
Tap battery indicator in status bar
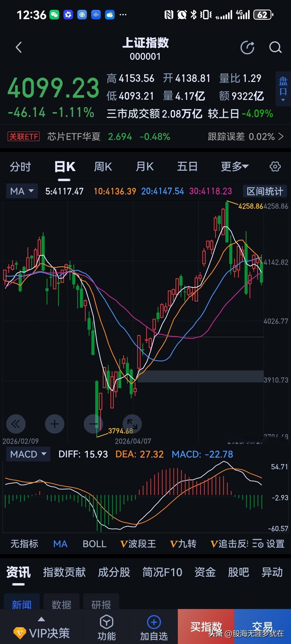[263, 15]
